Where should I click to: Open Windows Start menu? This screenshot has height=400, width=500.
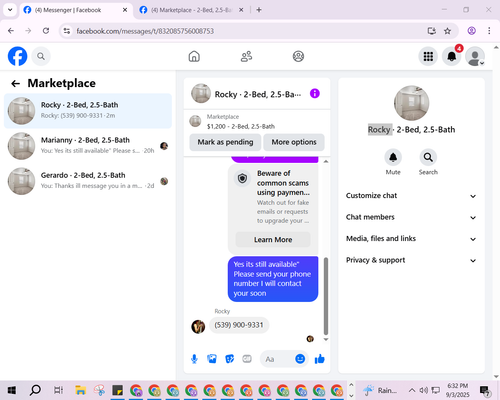pyautogui.click(x=12, y=390)
